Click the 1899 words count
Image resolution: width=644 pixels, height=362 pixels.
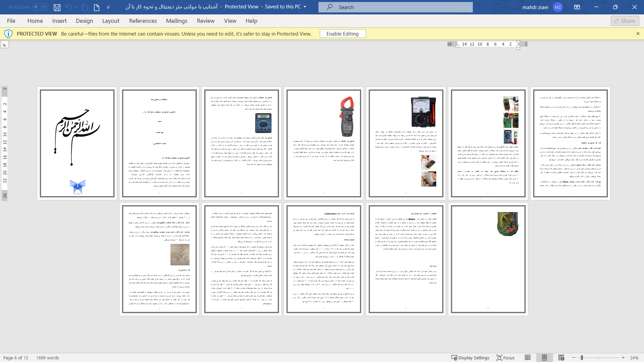48,358
